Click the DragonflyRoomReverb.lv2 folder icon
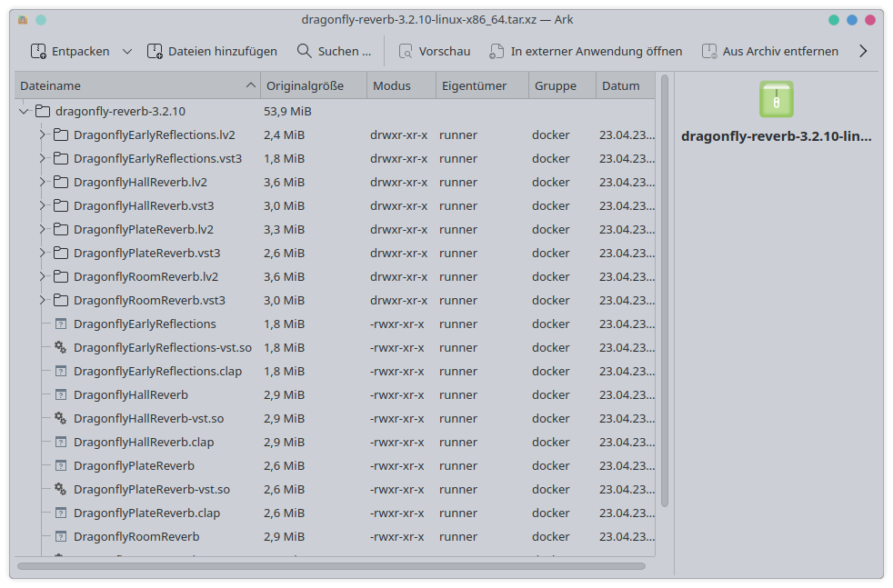This screenshot has width=893, height=588. point(61,276)
